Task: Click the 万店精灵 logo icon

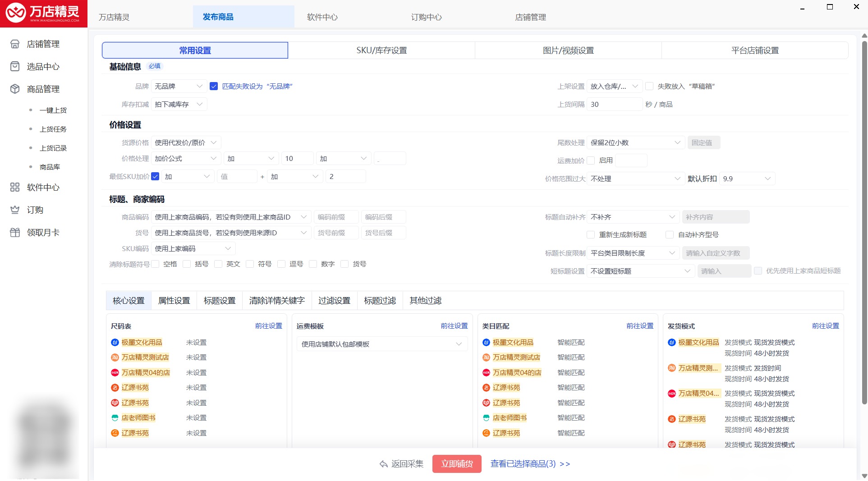Action: [16, 13]
